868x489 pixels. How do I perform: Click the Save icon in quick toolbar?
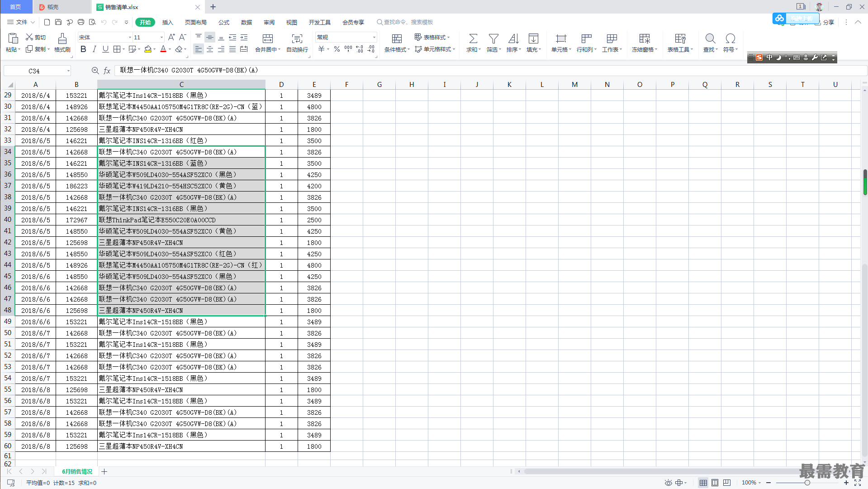tap(58, 22)
